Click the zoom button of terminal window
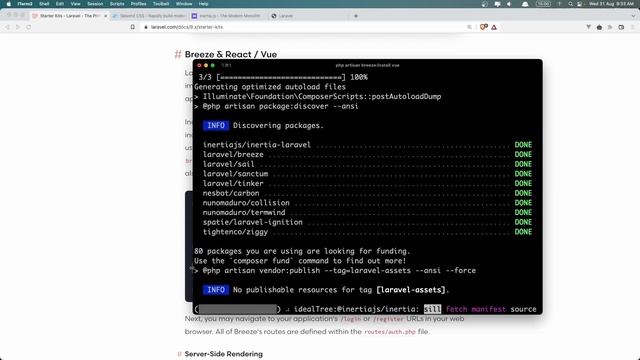This screenshot has height=360, width=640. point(212,65)
